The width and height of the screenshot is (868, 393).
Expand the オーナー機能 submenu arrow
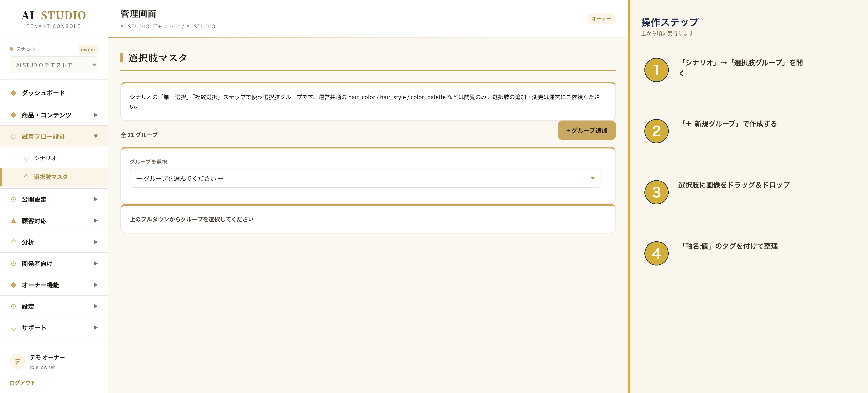pyautogui.click(x=96, y=285)
